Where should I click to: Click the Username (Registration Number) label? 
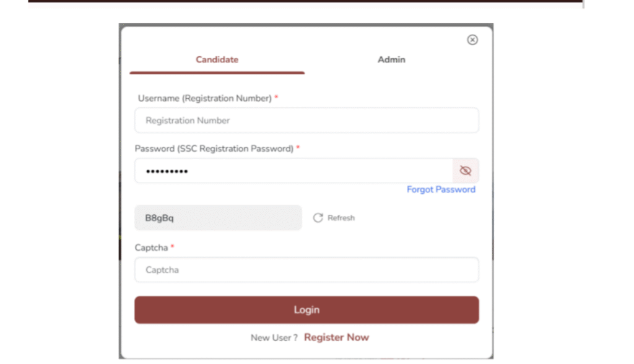[x=204, y=98]
